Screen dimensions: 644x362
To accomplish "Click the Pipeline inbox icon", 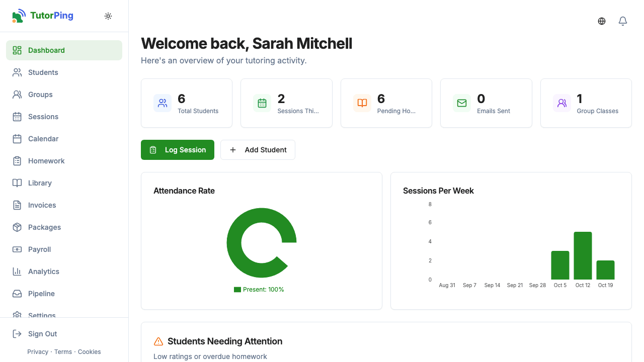I will tap(17, 294).
